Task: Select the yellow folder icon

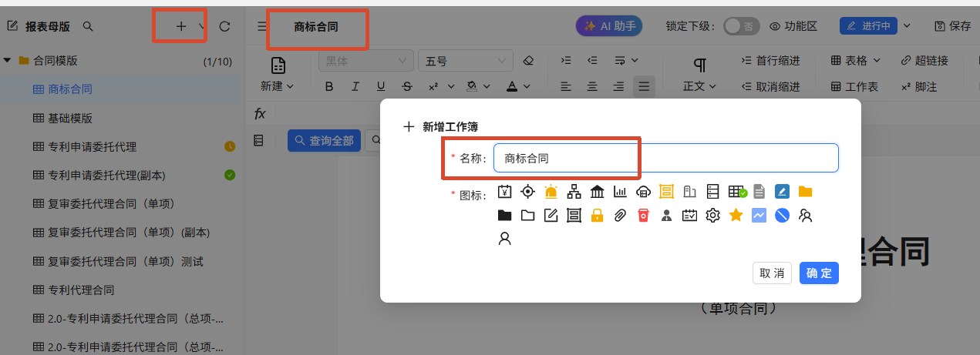Action: pyautogui.click(x=806, y=192)
